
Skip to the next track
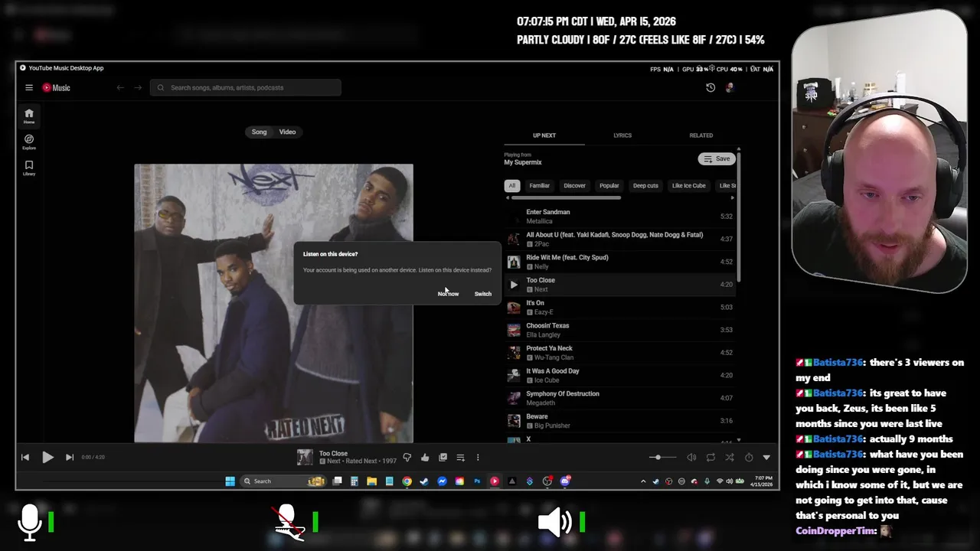click(x=70, y=457)
